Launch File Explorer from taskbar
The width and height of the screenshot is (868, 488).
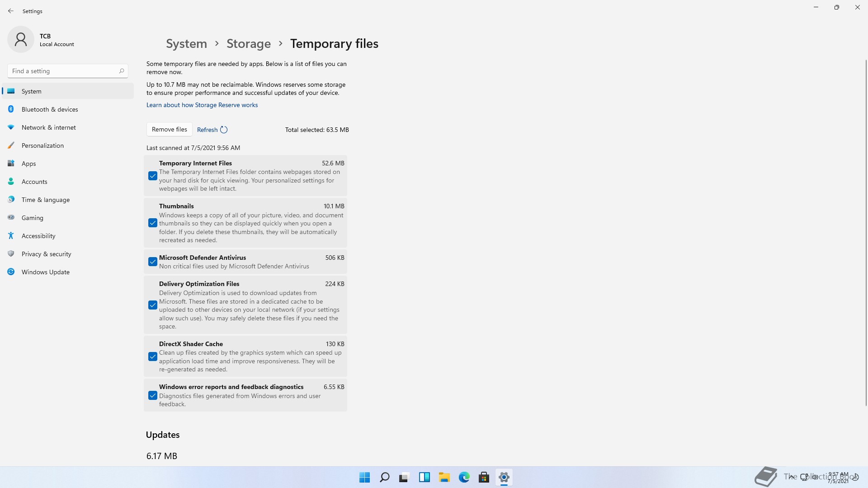click(x=444, y=477)
